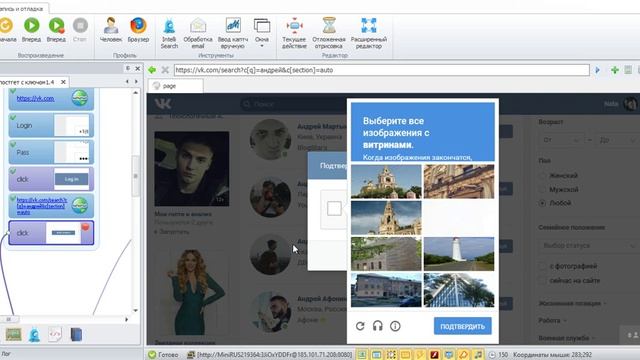The width and height of the screenshot is (640, 360).
Task: Select the 'page' browser tab
Action: [176, 86]
